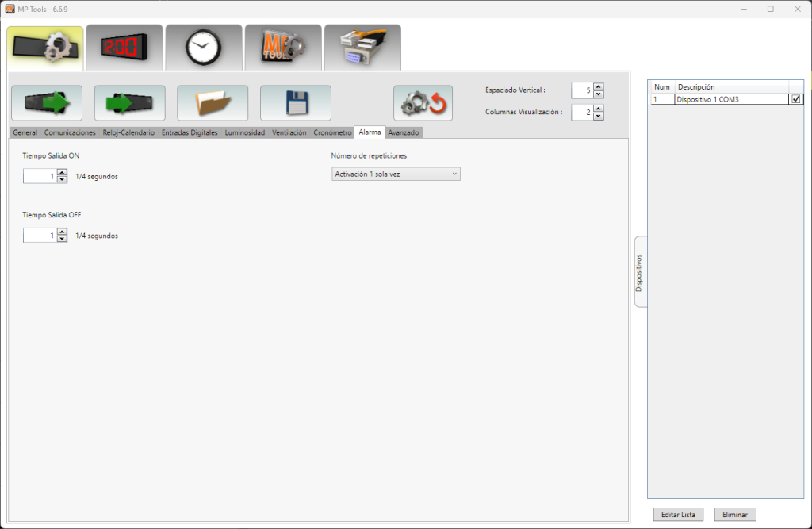Open a configuration file with folder icon

(x=213, y=103)
